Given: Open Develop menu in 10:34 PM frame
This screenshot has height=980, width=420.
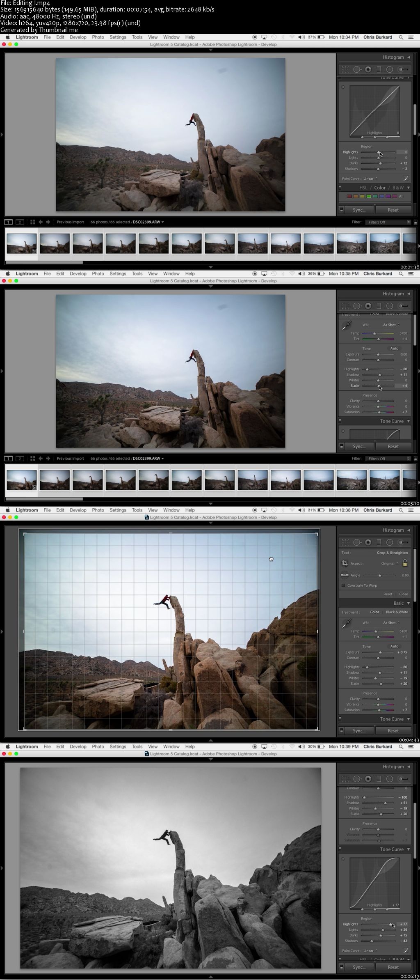Looking at the screenshot, I should tap(78, 37).
